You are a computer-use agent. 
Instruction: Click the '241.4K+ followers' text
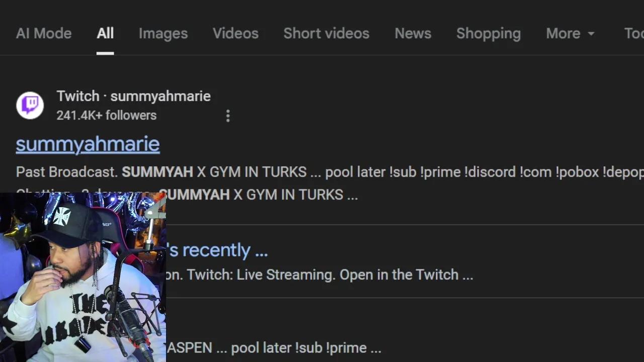click(106, 115)
